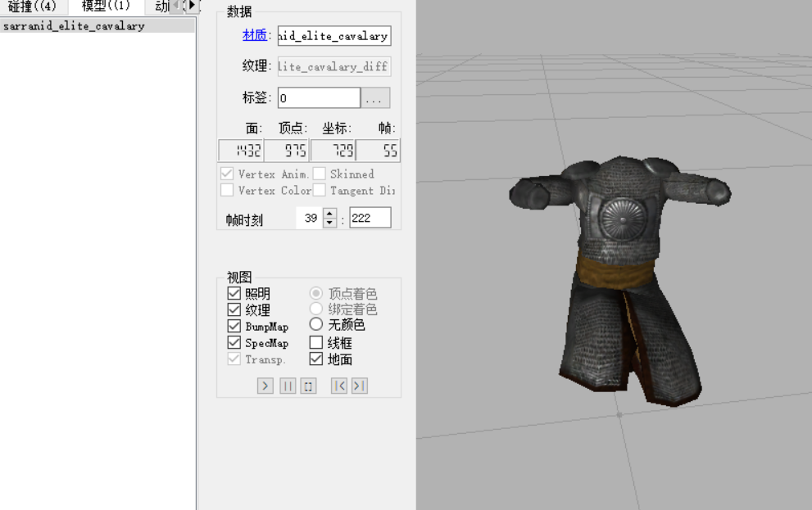Toggle the 纹理 texture view checkbox
Screen dimensions: 812x510
(x=234, y=309)
